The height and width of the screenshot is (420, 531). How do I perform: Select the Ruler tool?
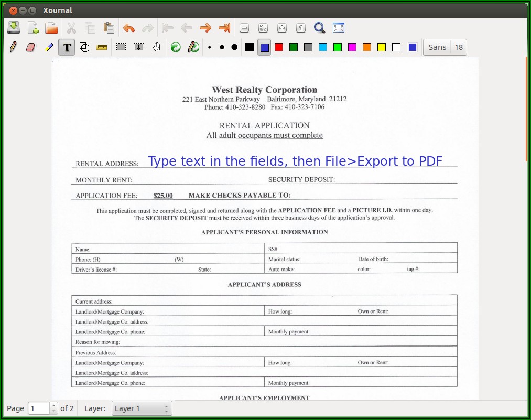[x=102, y=47]
